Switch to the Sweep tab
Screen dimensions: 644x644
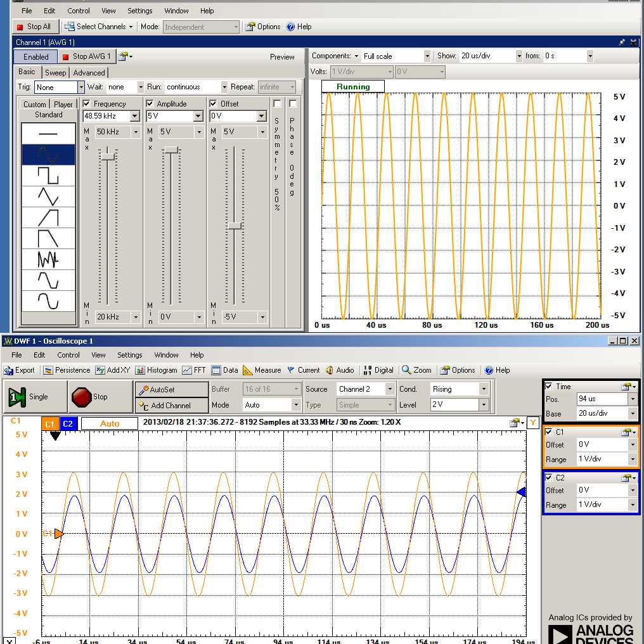point(55,73)
